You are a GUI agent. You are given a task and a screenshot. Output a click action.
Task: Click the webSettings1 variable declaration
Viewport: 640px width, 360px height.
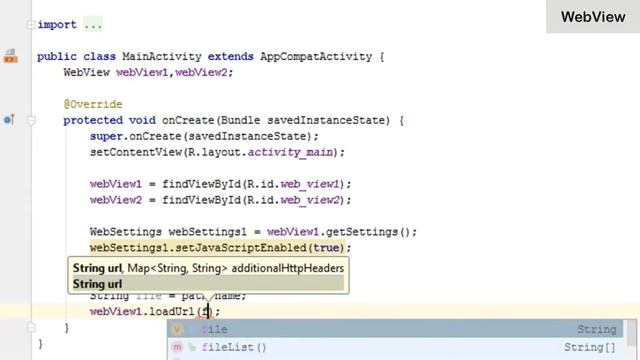(x=208, y=232)
